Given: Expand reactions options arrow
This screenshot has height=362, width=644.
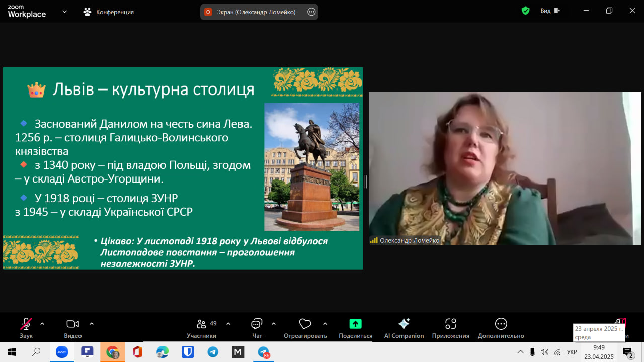Looking at the screenshot, I should (x=325, y=324).
